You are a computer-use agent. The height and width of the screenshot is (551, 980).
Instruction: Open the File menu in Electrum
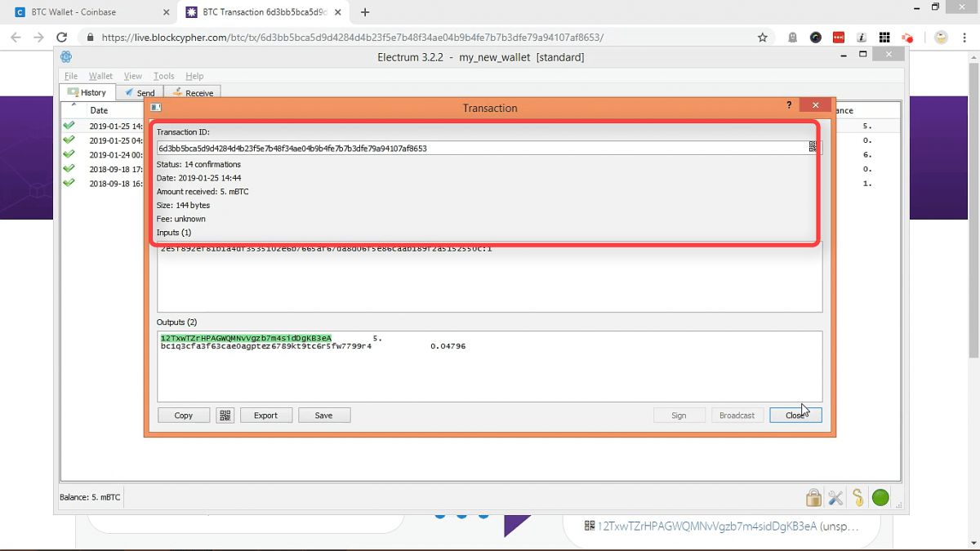point(71,76)
